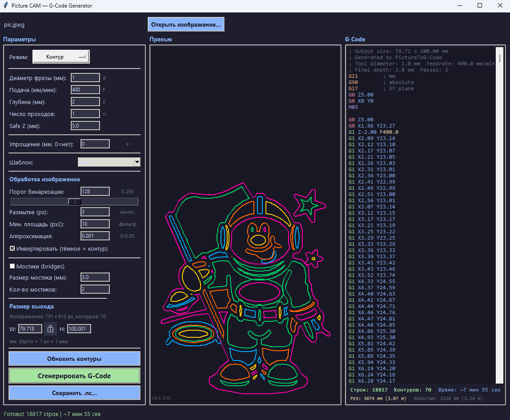Click the Упрощение simplification input field

click(95, 144)
